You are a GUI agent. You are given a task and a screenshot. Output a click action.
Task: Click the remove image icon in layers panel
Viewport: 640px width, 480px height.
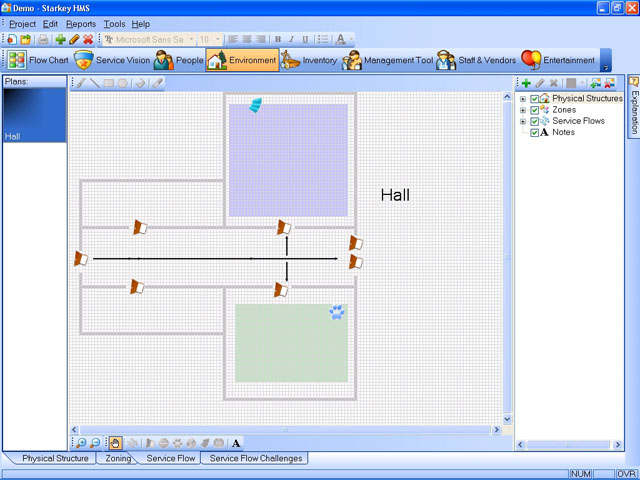coord(609,83)
